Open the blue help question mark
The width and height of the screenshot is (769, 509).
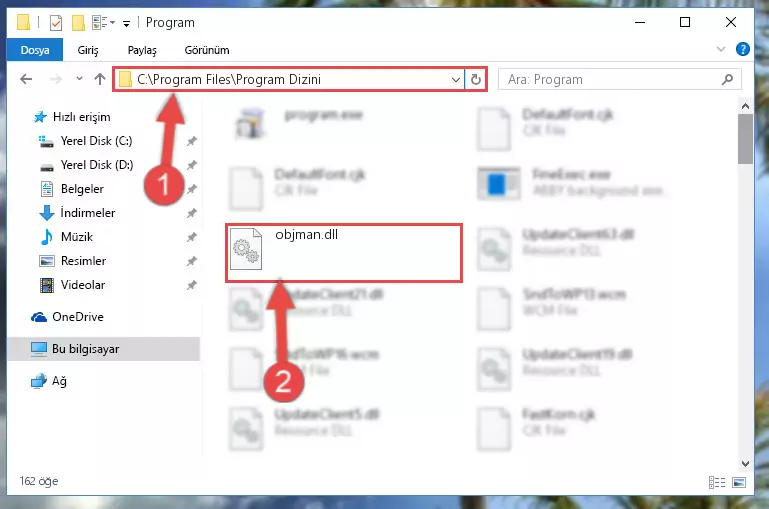point(743,49)
